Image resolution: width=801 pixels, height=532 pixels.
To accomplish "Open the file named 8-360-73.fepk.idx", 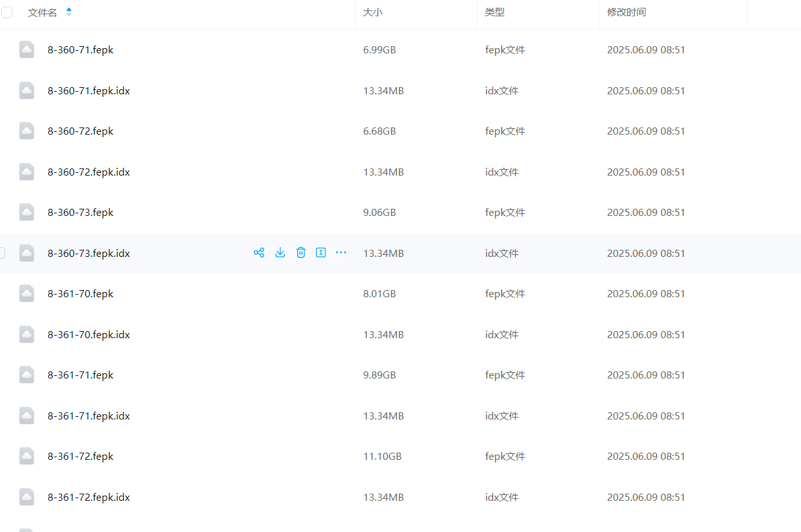I will [x=88, y=253].
